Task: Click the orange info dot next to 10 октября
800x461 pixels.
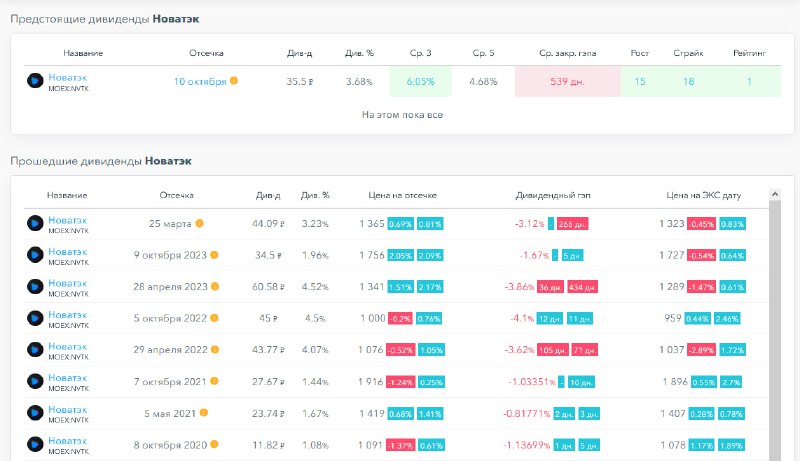Action: [234, 81]
